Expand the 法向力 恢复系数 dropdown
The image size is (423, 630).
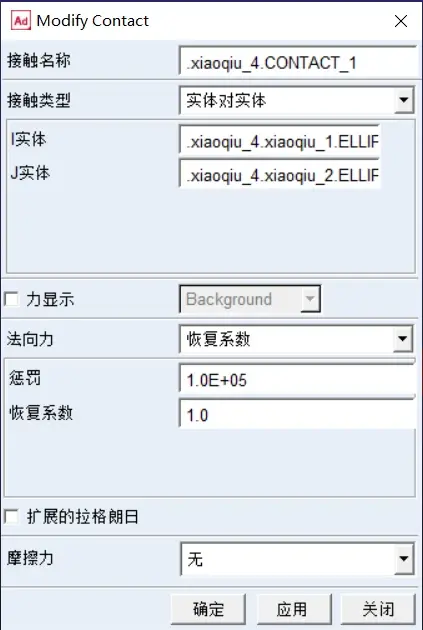click(x=403, y=339)
